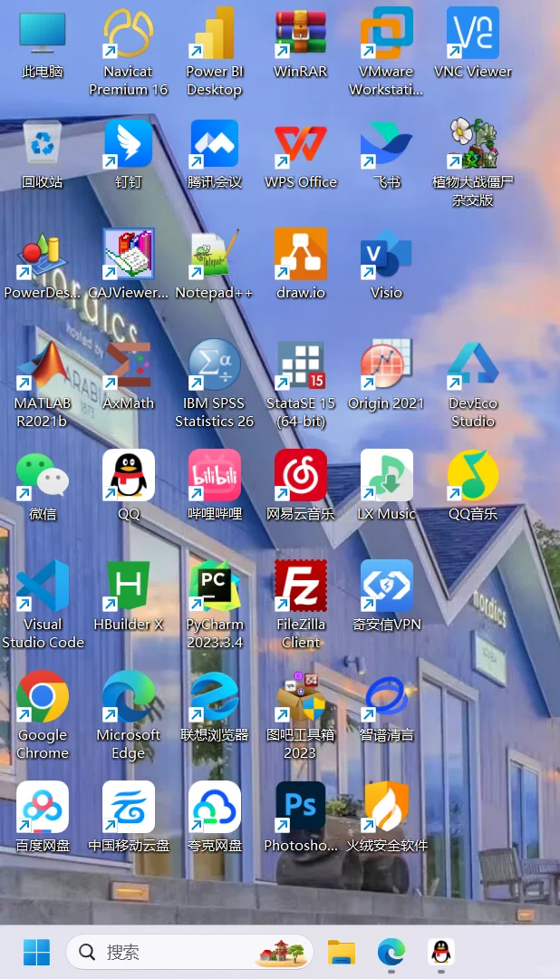
Task: Select PyCharm 2023.3.4 icon
Action: [215, 586]
